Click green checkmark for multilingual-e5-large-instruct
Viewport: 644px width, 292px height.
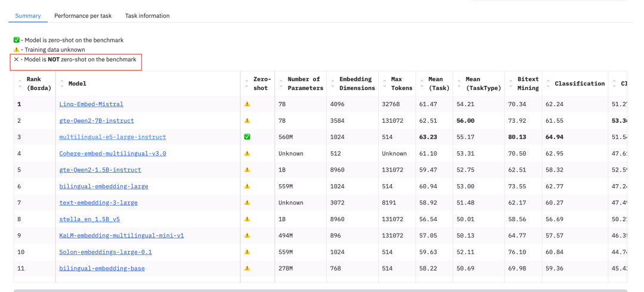point(247,137)
